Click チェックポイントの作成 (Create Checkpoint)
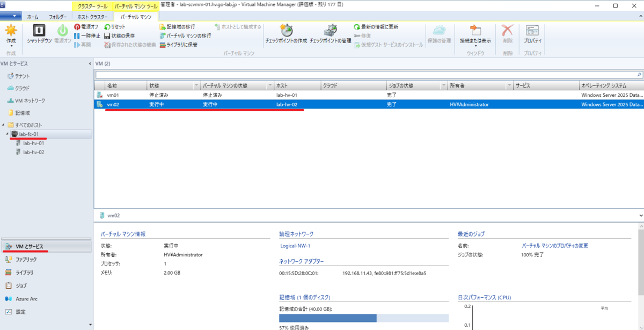The image size is (644, 330). click(x=286, y=34)
